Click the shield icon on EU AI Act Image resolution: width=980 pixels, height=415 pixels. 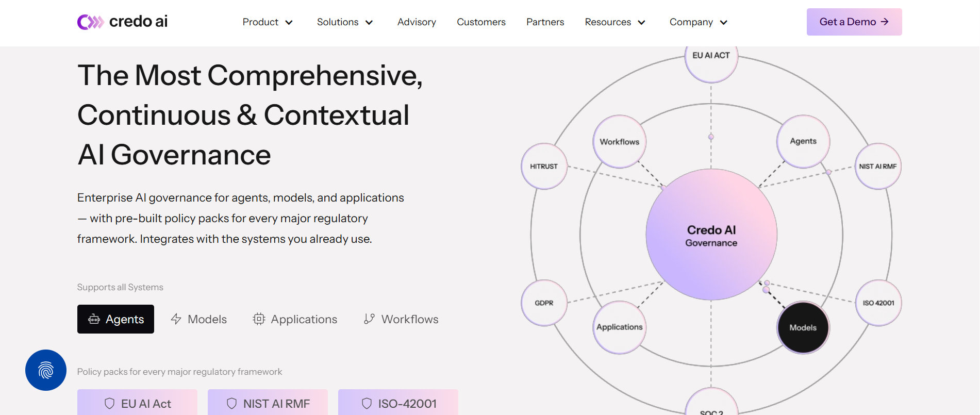pos(110,403)
